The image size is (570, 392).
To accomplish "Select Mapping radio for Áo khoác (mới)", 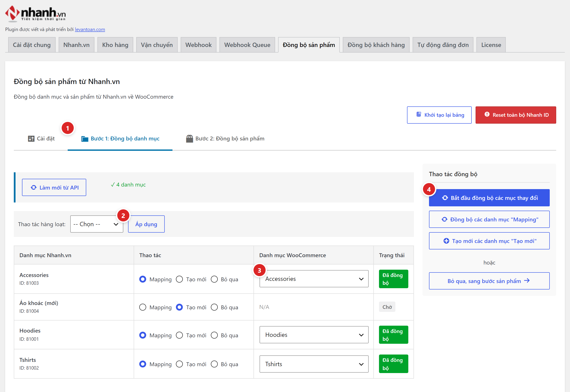I will tap(142, 307).
